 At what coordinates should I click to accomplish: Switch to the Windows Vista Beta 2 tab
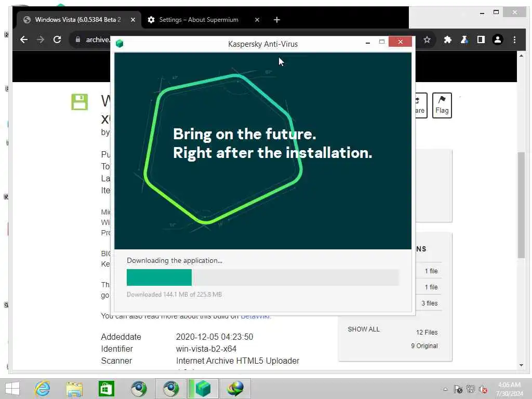(x=78, y=20)
